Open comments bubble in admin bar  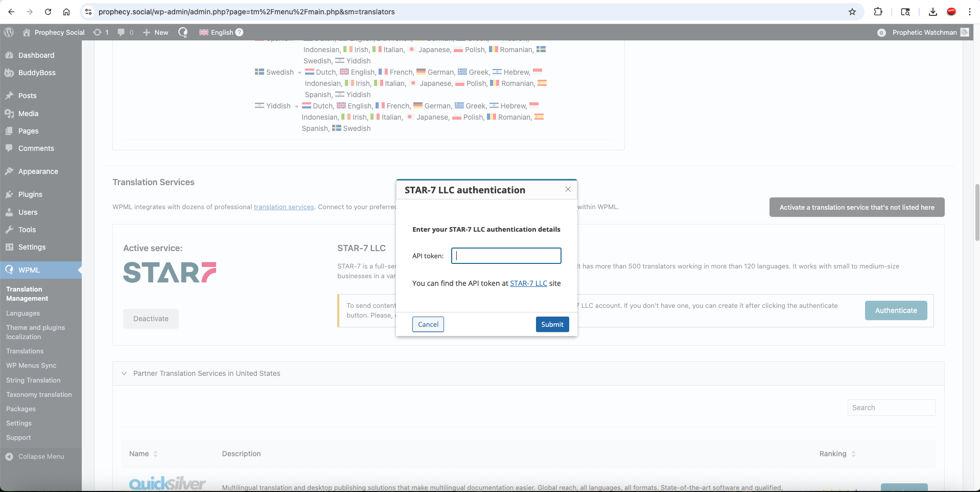[125, 32]
